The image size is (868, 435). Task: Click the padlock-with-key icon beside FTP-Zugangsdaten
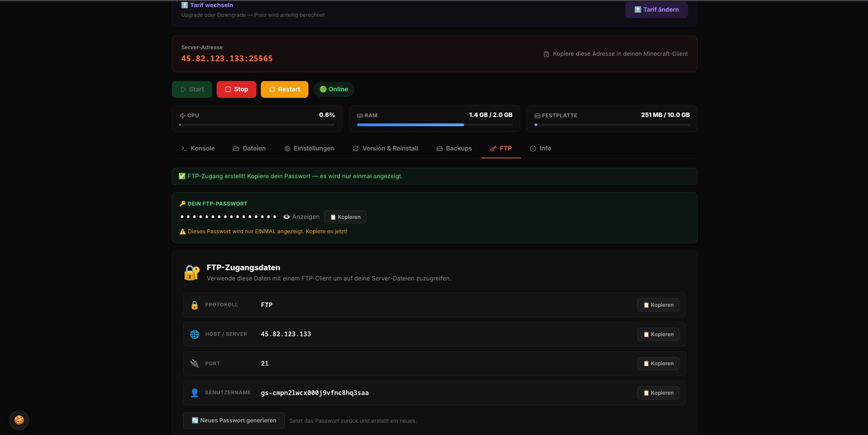click(192, 273)
